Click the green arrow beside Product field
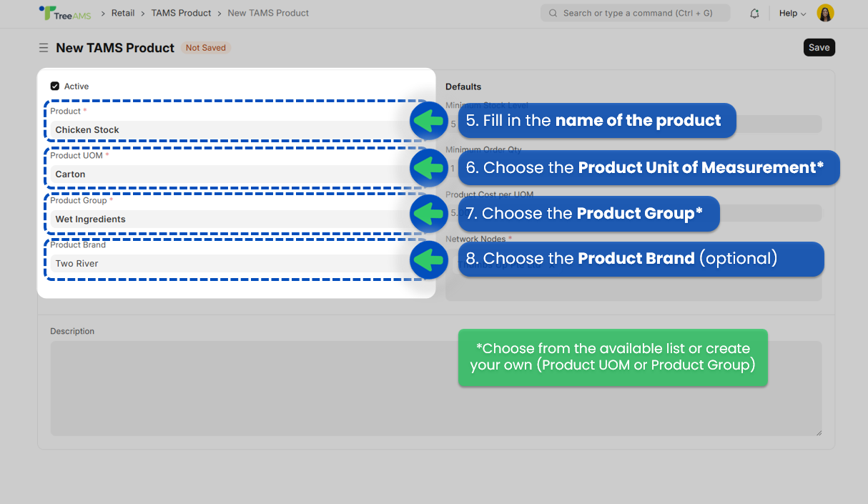 [x=428, y=121]
